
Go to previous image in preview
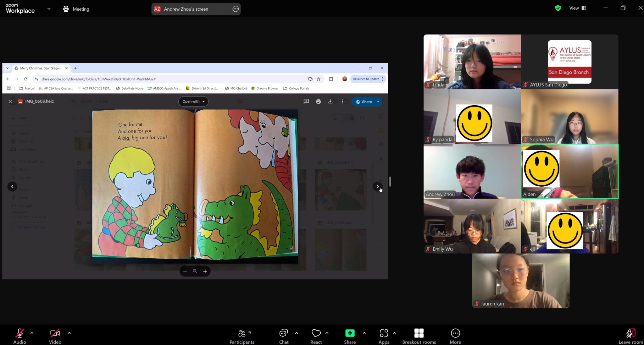point(12,186)
